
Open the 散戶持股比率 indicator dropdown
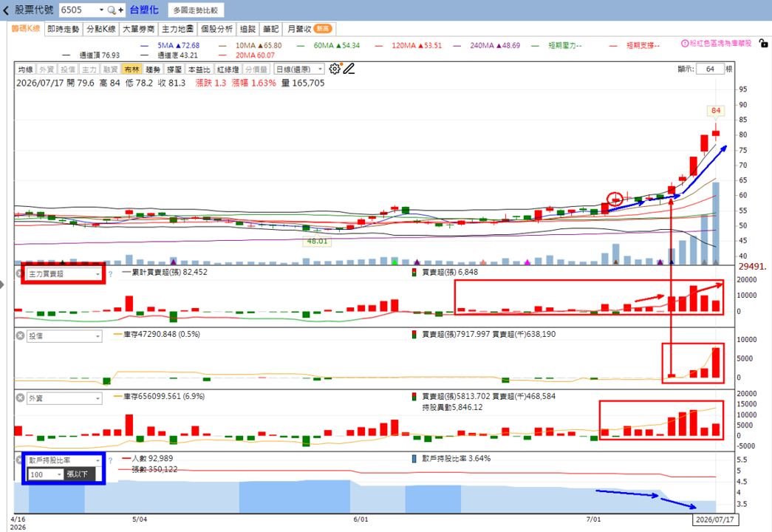click(x=64, y=460)
